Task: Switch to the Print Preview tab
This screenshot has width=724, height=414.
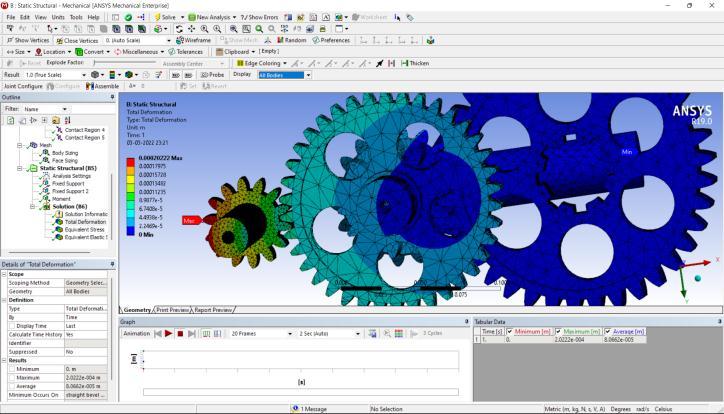Action: click(x=173, y=310)
